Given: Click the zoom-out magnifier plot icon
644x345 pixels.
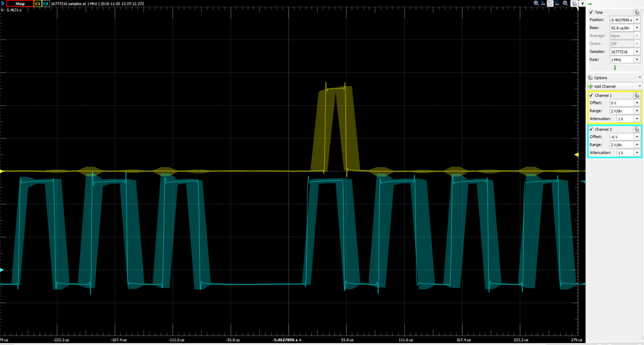Looking at the screenshot, I should [565, 3].
